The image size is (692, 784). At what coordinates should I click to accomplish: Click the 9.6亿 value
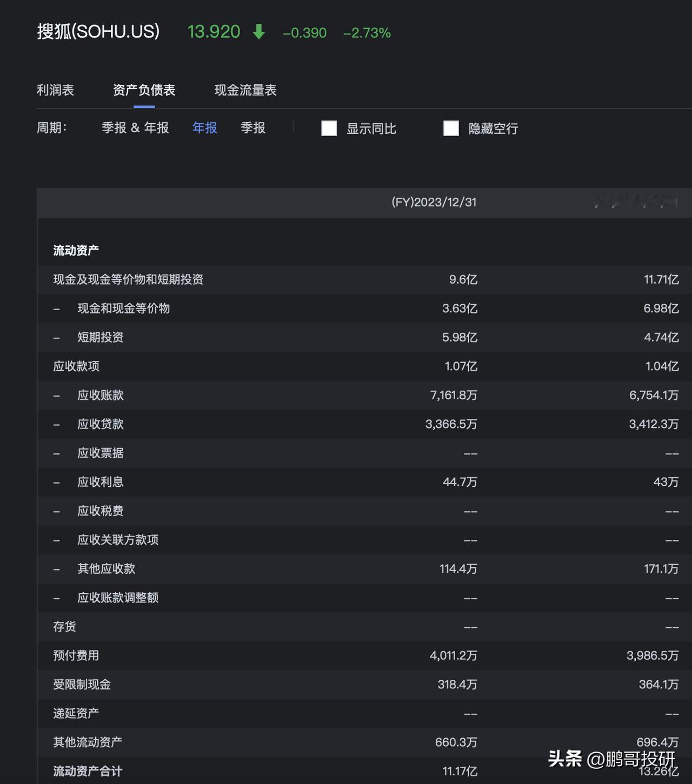pyautogui.click(x=463, y=279)
